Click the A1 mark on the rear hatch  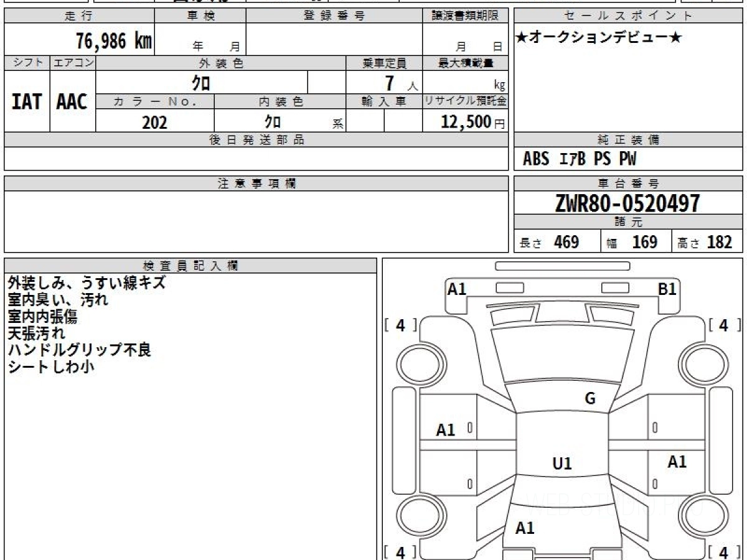coord(525,528)
